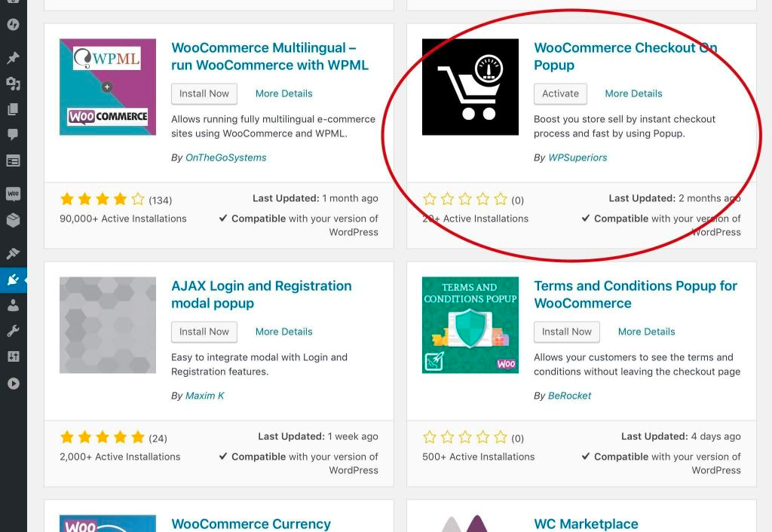
Task: Activate WooCommerce Checkout On Popup plugin
Action: click(x=560, y=94)
